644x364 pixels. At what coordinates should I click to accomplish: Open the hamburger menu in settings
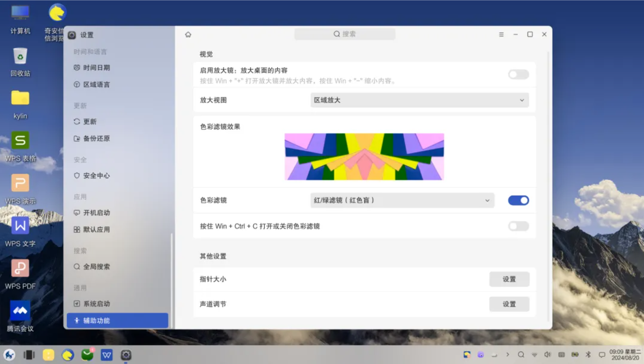[x=501, y=34]
